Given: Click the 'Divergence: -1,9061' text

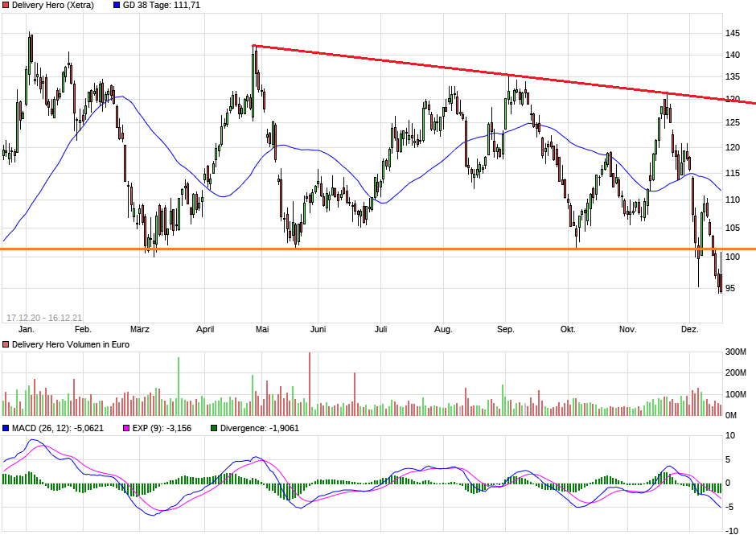Looking at the screenshot, I should [260, 428].
